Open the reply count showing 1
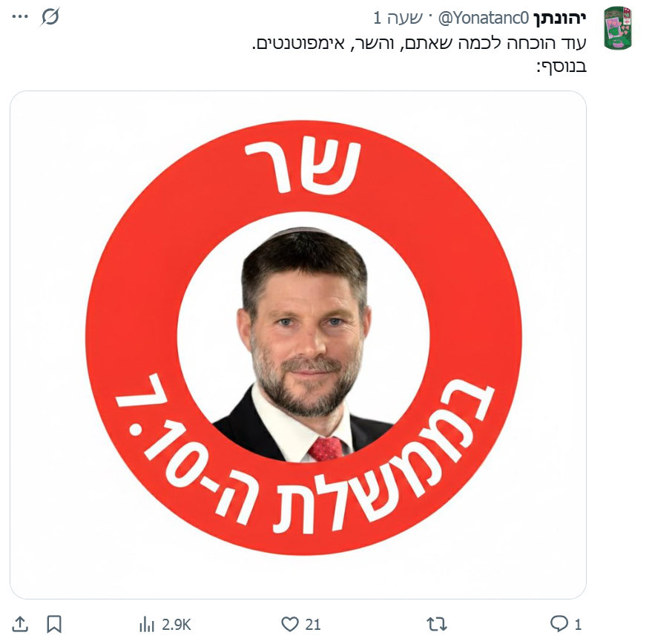Image resolution: width=652 pixels, height=644 pixels. pos(578,625)
